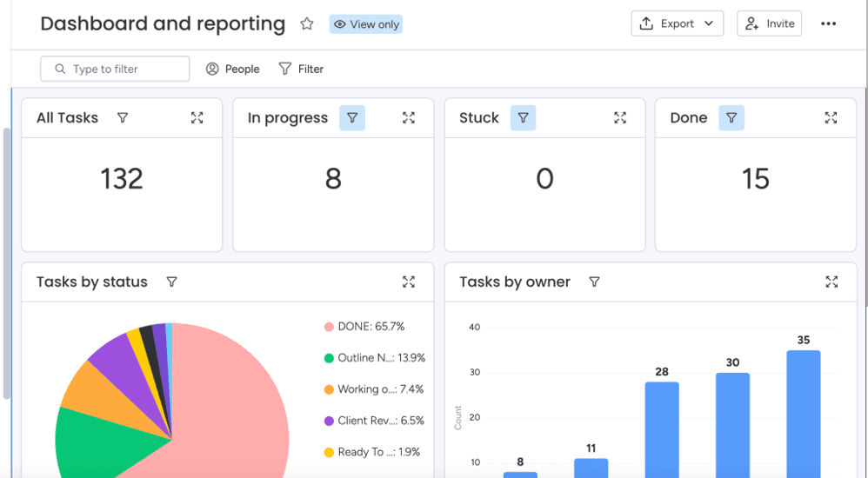Expand the In progress widget fullscreen
The image size is (868, 478).
(x=409, y=118)
